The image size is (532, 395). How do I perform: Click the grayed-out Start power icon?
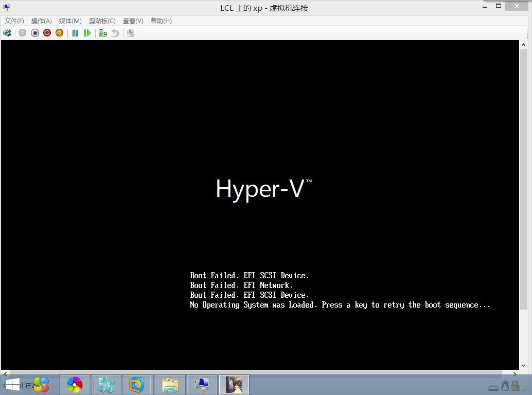click(23, 33)
